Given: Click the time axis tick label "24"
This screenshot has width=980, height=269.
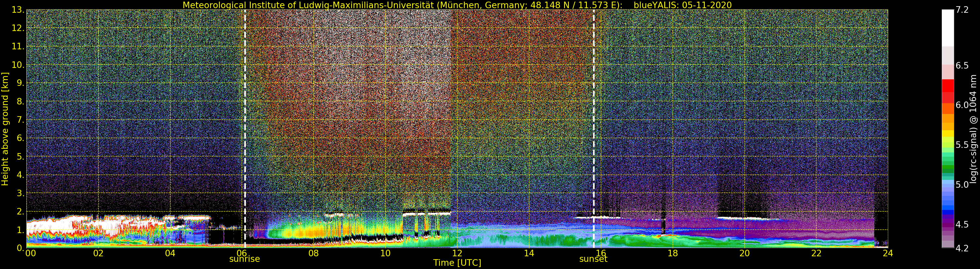Looking at the screenshot, I should pos(888,253).
